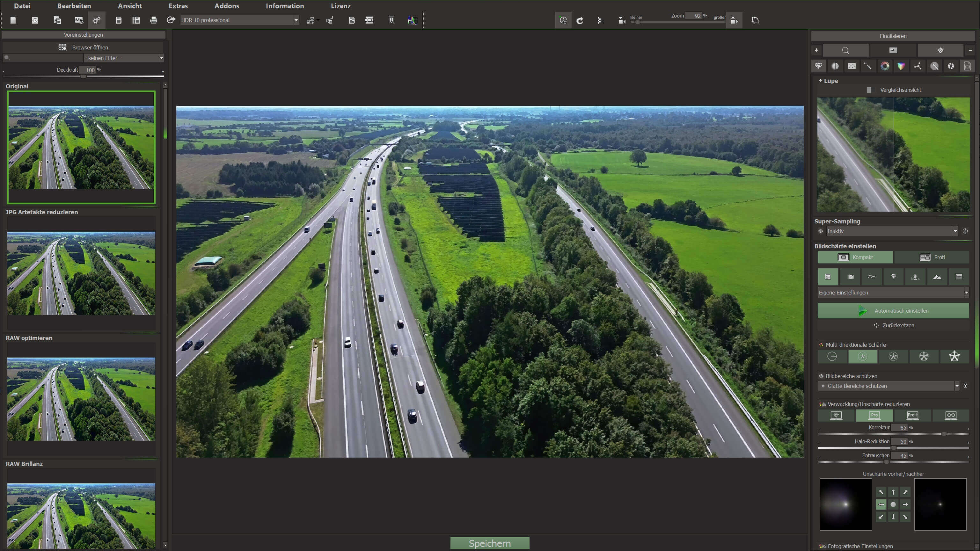The image size is (980, 551).
Task: Click the rainbow color cube icon
Action: click(x=901, y=66)
